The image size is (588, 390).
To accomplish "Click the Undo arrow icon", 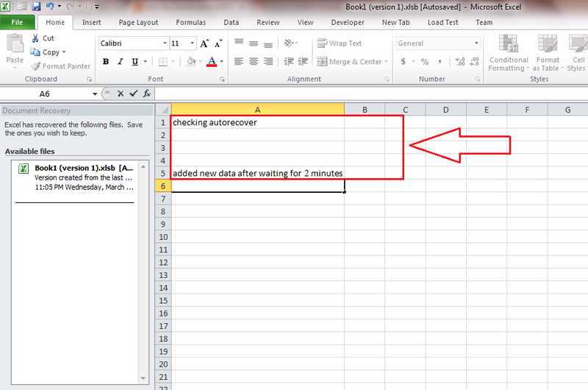I will (50, 7).
